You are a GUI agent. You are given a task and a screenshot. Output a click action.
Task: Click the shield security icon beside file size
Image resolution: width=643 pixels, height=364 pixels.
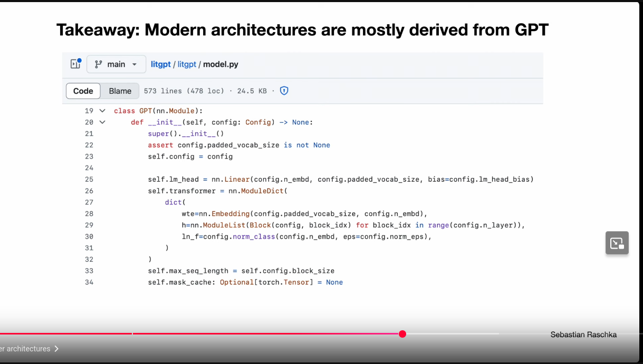click(x=284, y=91)
